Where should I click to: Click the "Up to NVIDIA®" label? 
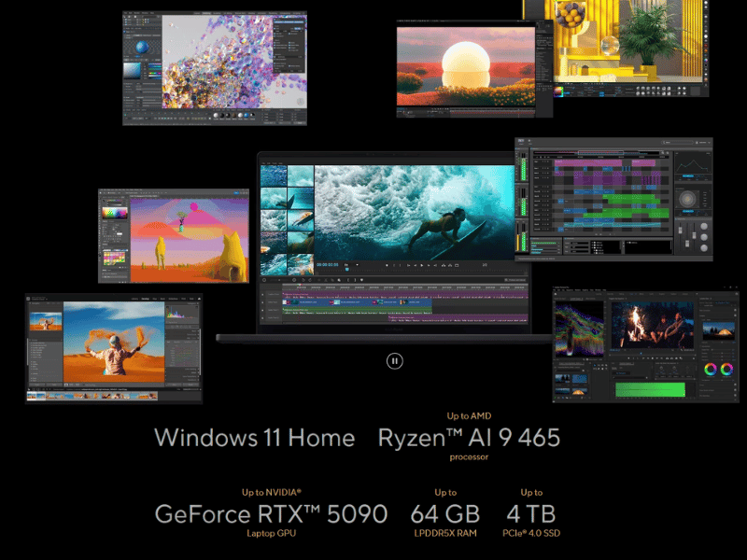(x=271, y=493)
